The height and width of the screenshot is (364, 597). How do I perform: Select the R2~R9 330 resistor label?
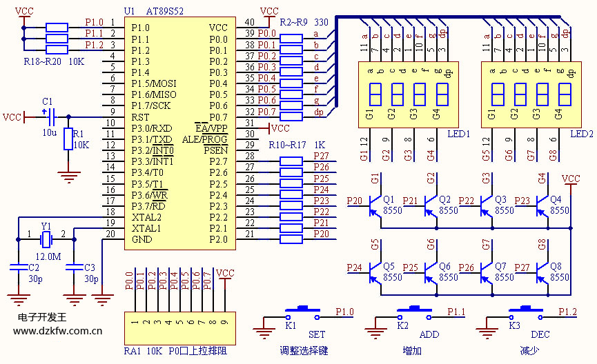click(304, 21)
